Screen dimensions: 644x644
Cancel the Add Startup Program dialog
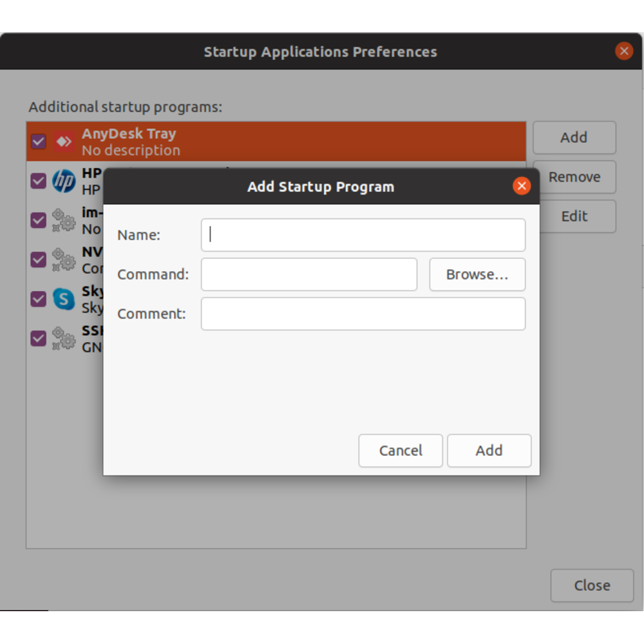point(400,450)
